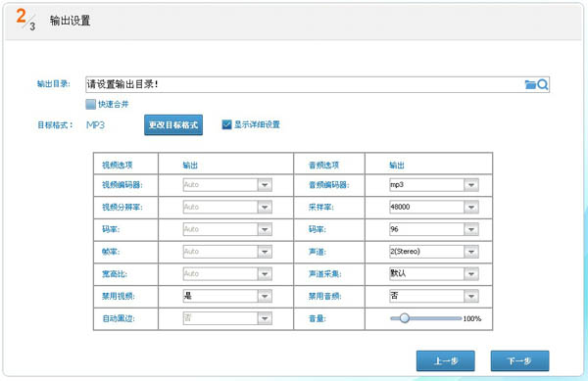Viewport: 588px width, 381px height.
Task: Click the MP3 target format label
Action: [95, 124]
